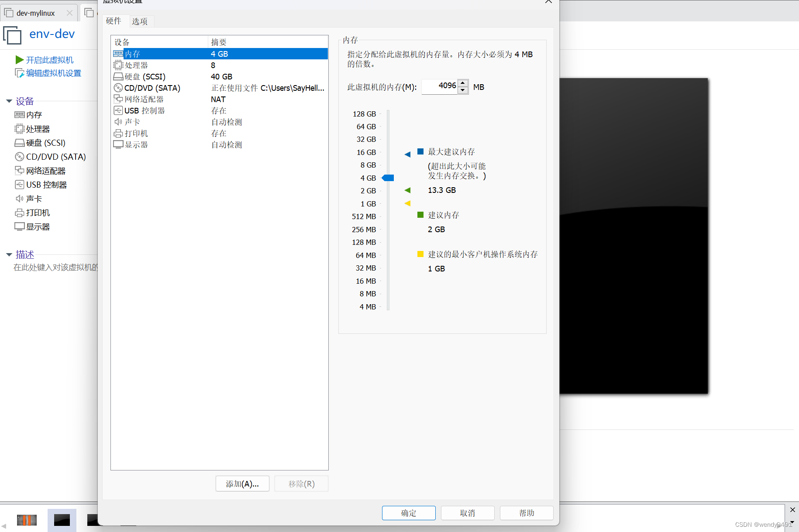Switch to the 选项 tab

pos(140,21)
